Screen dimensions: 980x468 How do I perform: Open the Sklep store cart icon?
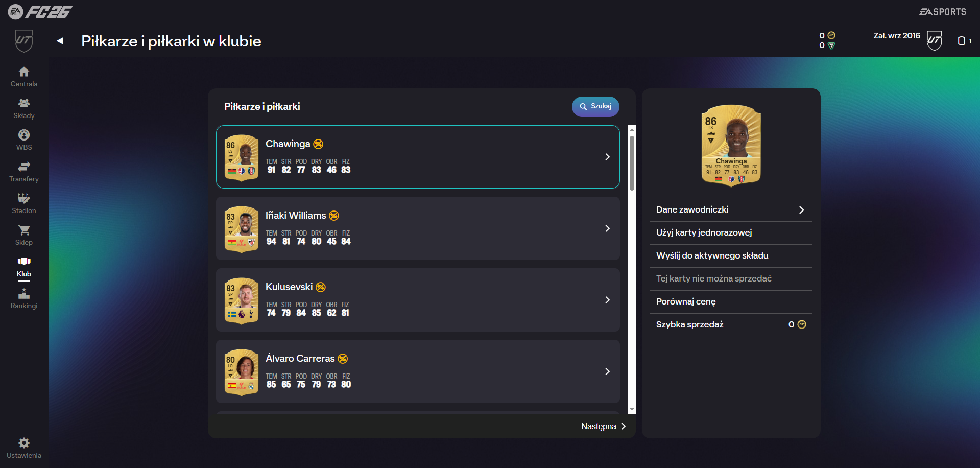pos(24,230)
